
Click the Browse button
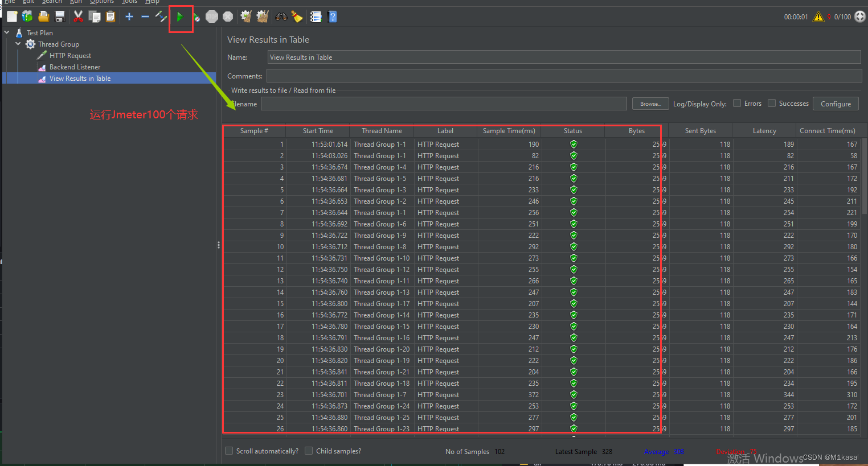point(650,104)
